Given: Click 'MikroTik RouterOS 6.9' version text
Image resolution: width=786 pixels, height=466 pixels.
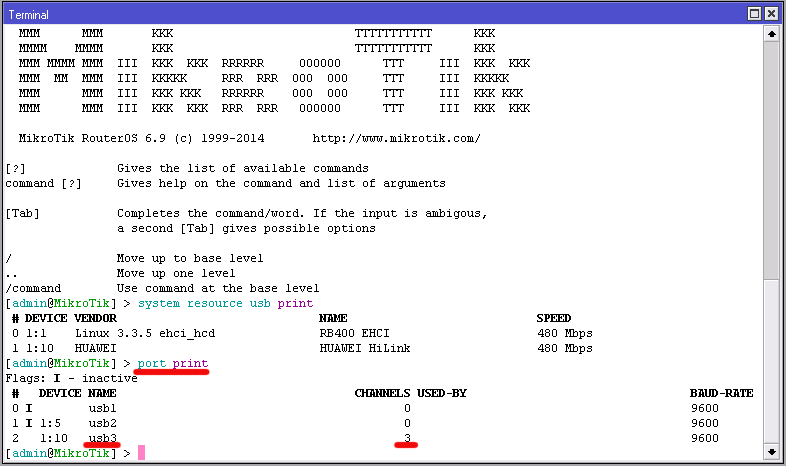Looking at the screenshot, I should tap(92, 138).
